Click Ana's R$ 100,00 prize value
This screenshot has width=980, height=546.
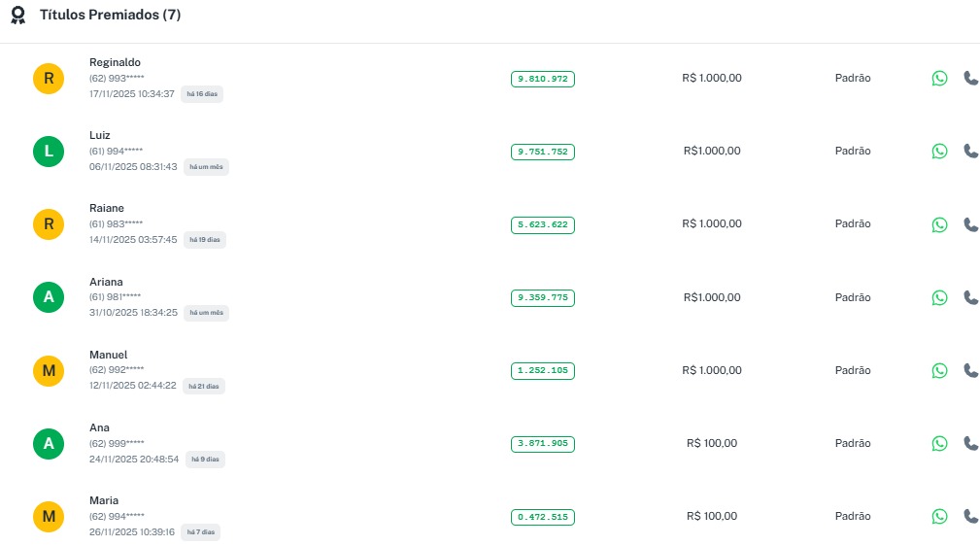pos(712,443)
